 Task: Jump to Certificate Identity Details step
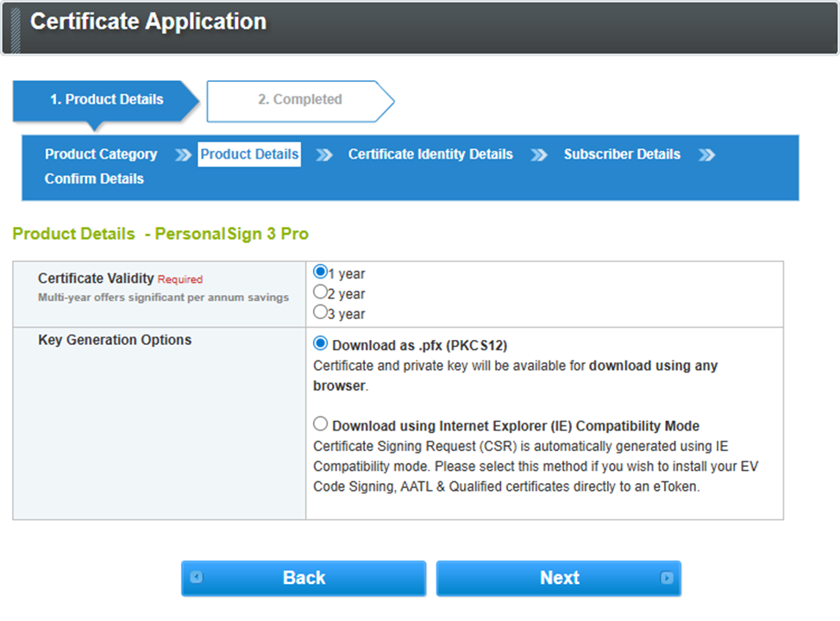[x=430, y=154]
